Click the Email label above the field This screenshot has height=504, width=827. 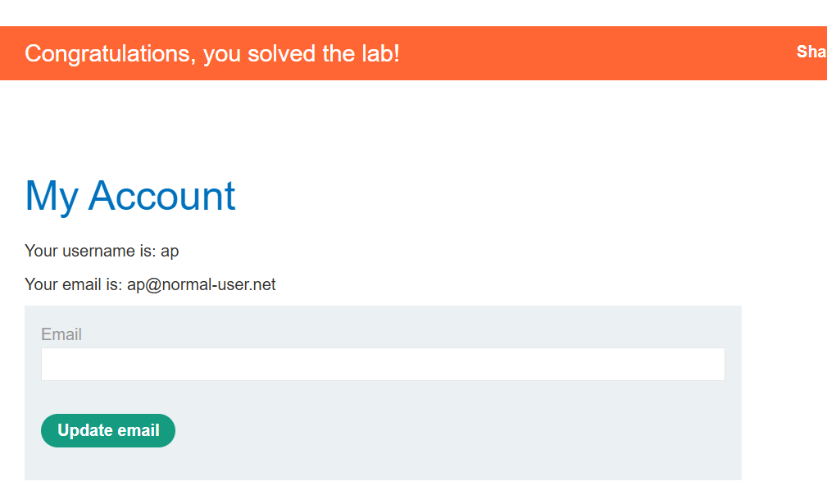tap(61, 334)
